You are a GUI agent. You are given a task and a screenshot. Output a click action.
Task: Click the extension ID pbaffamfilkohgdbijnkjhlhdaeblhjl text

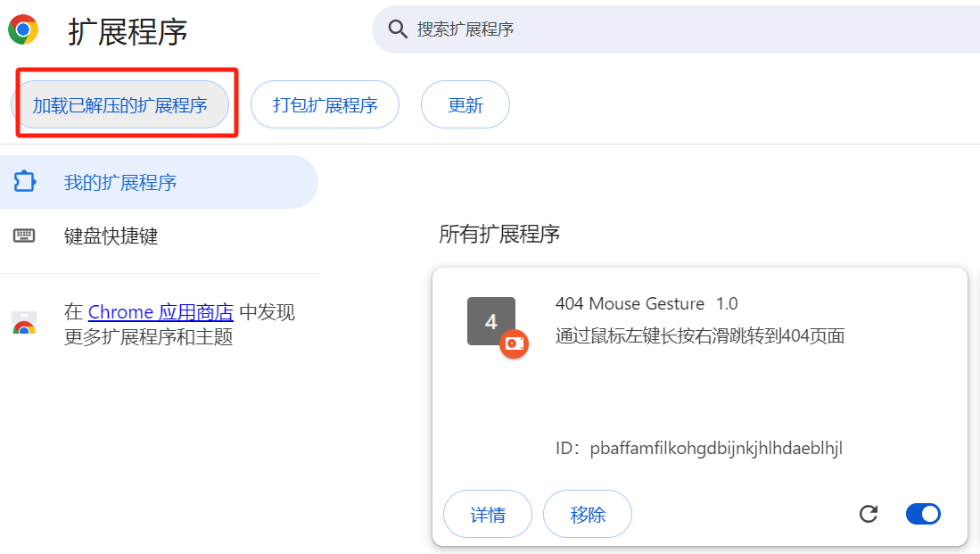click(716, 448)
